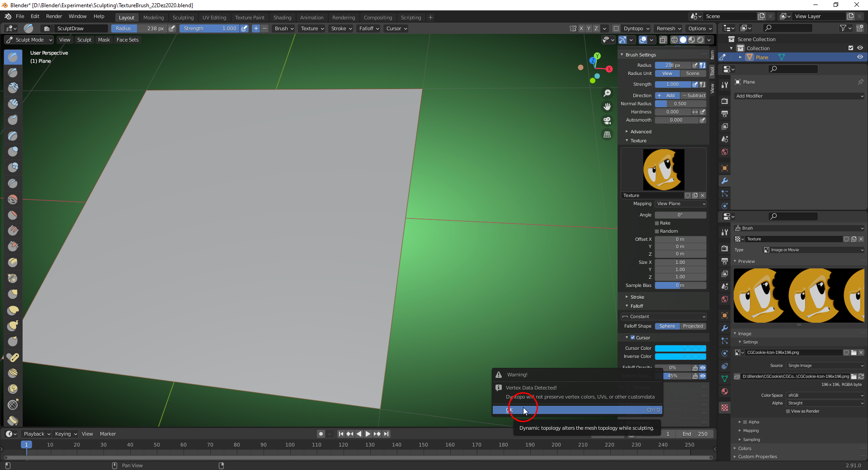
Task: Select Projected falloff shape
Action: point(693,326)
